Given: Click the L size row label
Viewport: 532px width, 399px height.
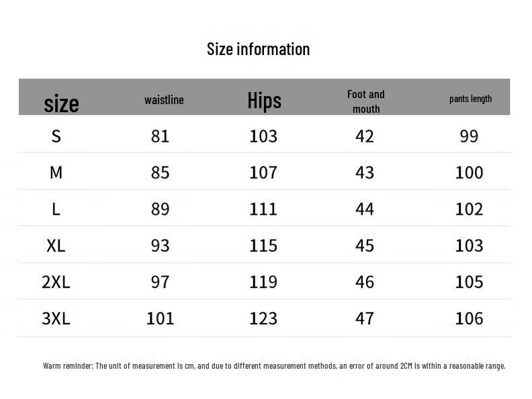Looking at the screenshot, I should click(x=56, y=209).
